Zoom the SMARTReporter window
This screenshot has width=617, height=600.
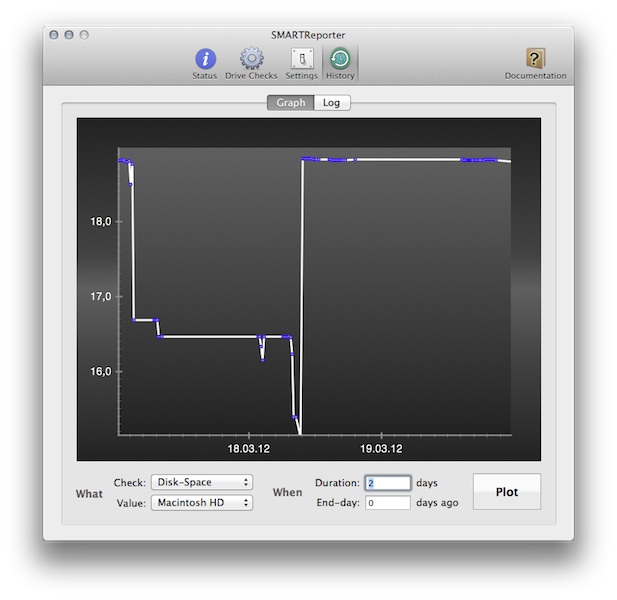pos(85,34)
